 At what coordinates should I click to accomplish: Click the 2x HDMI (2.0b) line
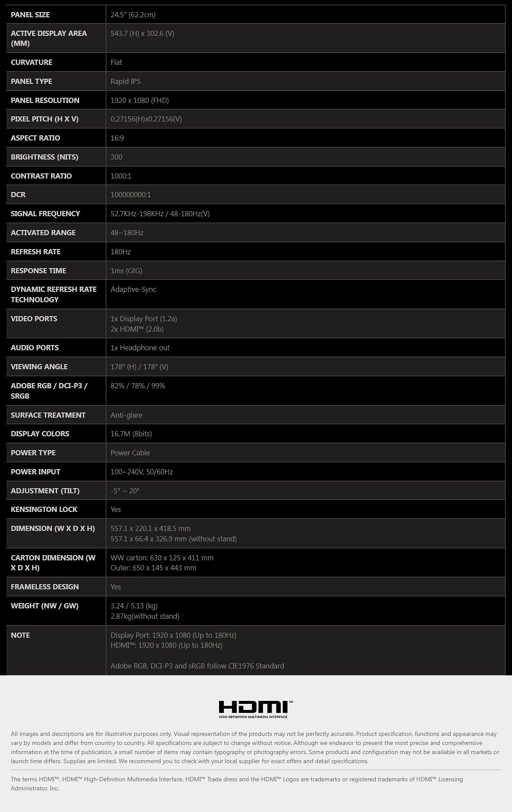click(137, 329)
